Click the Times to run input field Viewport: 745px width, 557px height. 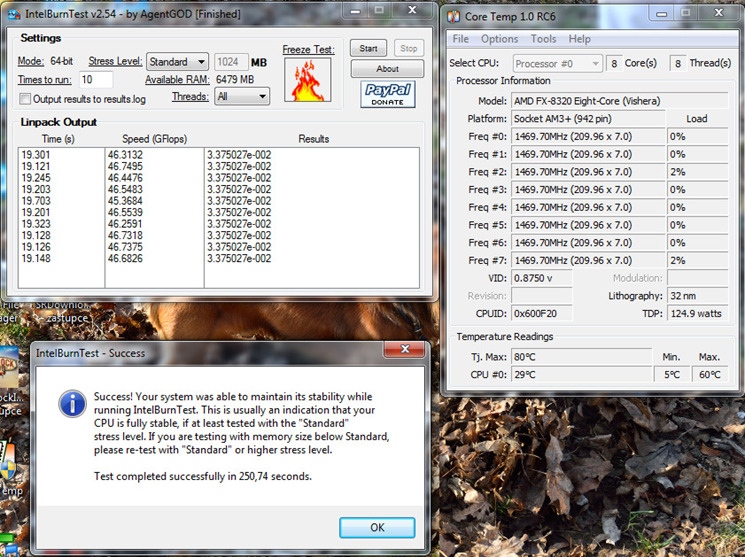click(x=96, y=79)
